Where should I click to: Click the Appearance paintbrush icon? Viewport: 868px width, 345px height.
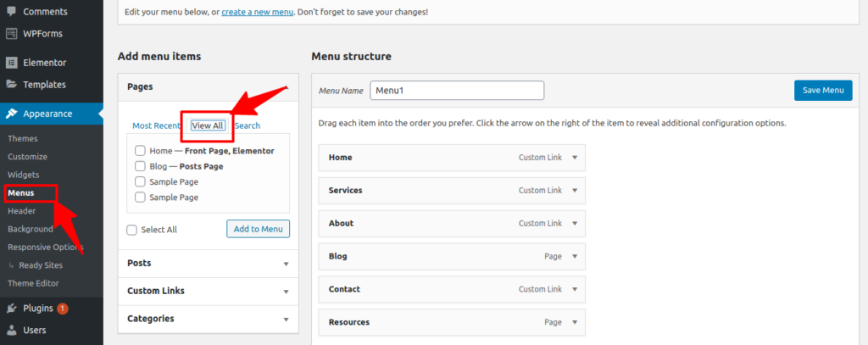coord(11,114)
